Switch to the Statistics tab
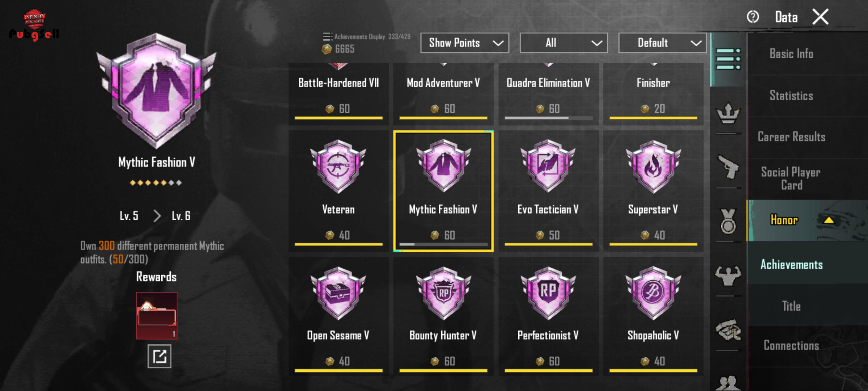Viewport: 868px width, 391px height. (791, 96)
